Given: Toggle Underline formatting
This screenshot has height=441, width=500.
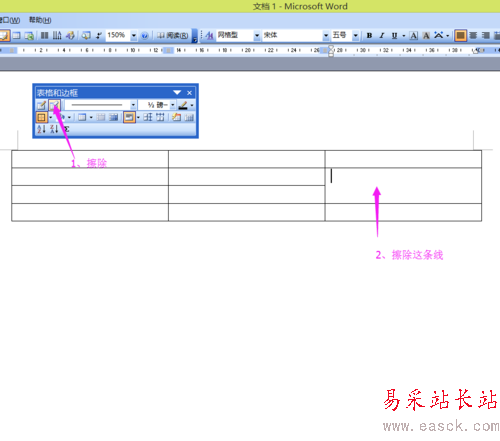Looking at the screenshot, I should (394, 35).
